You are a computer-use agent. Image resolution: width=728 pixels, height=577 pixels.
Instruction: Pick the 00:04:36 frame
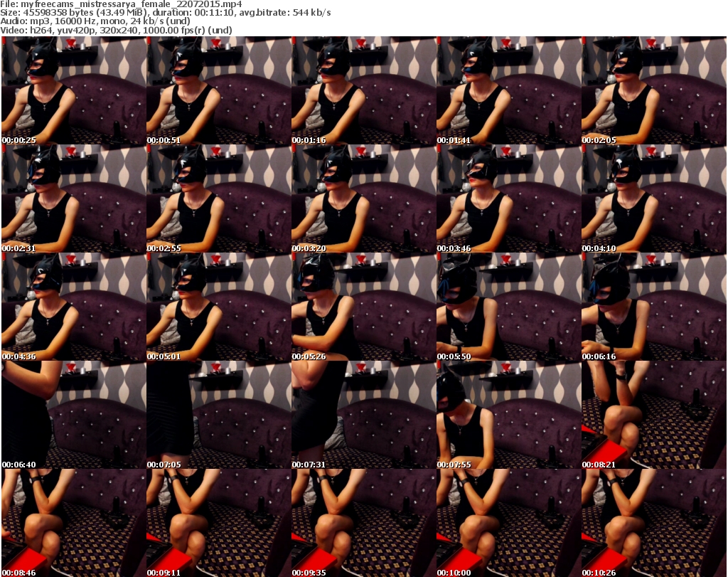[x=73, y=307]
